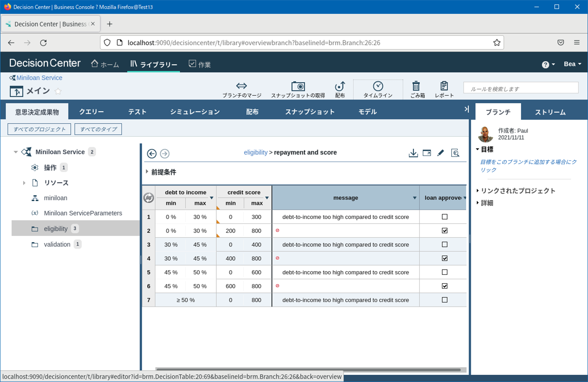Click the back arrow icon above the table
The width and height of the screenshot is (588, 382).
[x=152, y=154]
